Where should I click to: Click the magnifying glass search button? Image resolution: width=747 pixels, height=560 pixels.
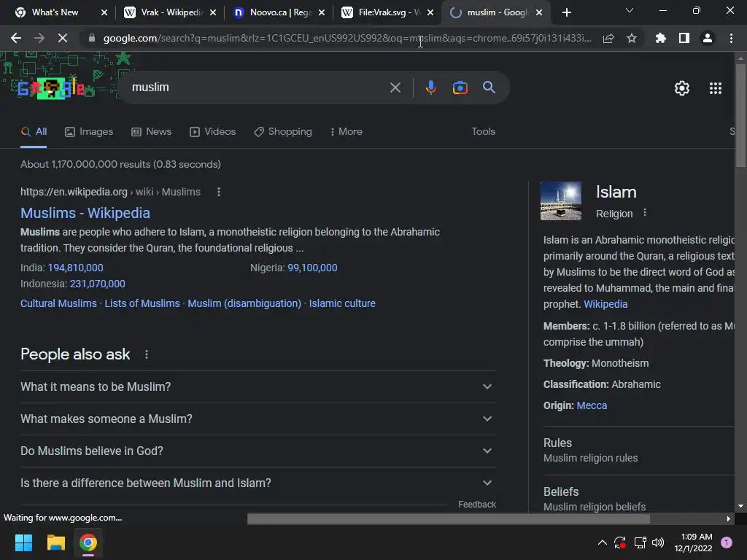click(x=489, y=87)
